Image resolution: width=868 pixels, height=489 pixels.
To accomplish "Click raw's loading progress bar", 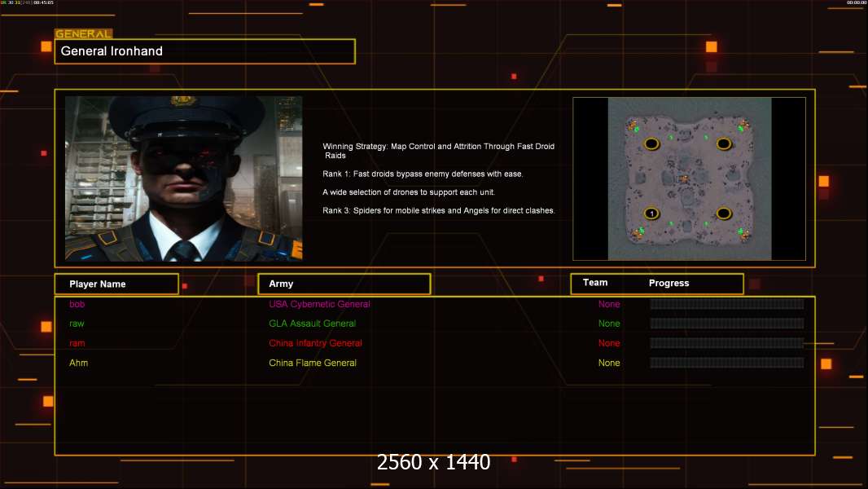I will tap(727, 324).
